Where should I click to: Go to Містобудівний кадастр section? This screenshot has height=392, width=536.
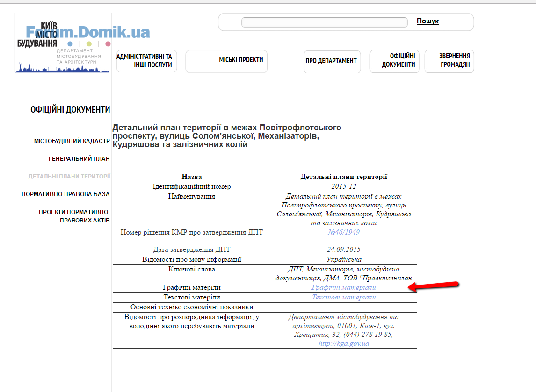point(72,141)
